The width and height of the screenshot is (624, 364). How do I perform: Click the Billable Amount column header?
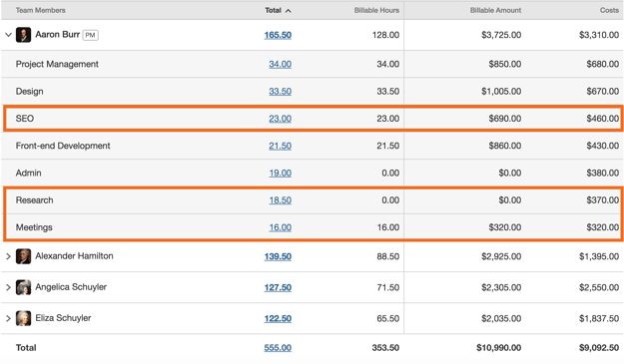(495, 10)
